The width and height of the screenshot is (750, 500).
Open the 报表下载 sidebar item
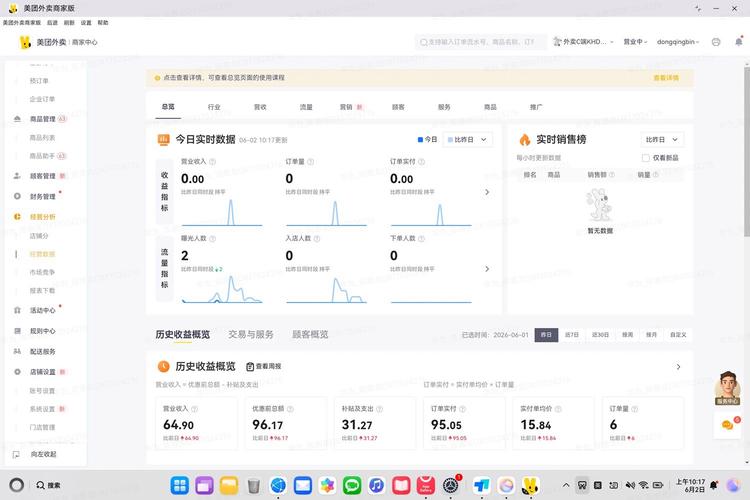click(43, 291)
